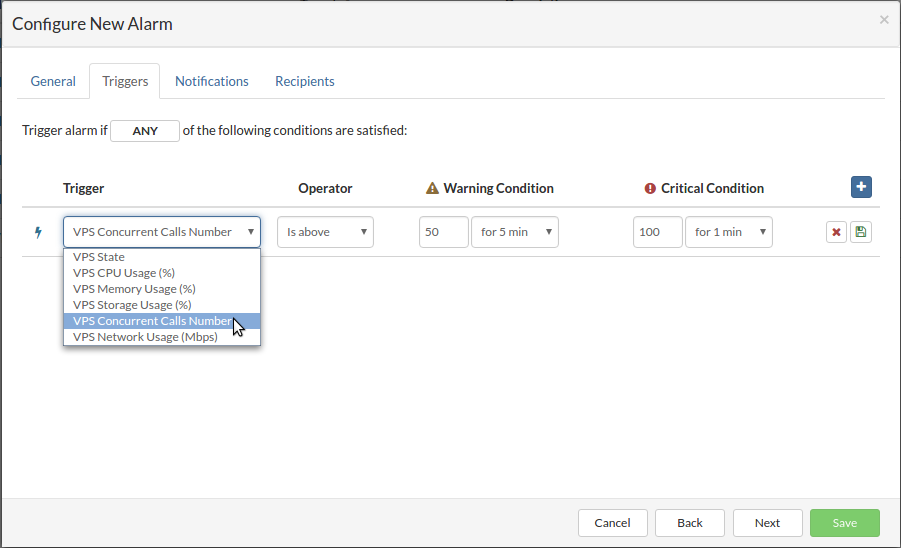Save trigger row using green disk icon
This screenshot has height=548, width=901.
(860, 232)
